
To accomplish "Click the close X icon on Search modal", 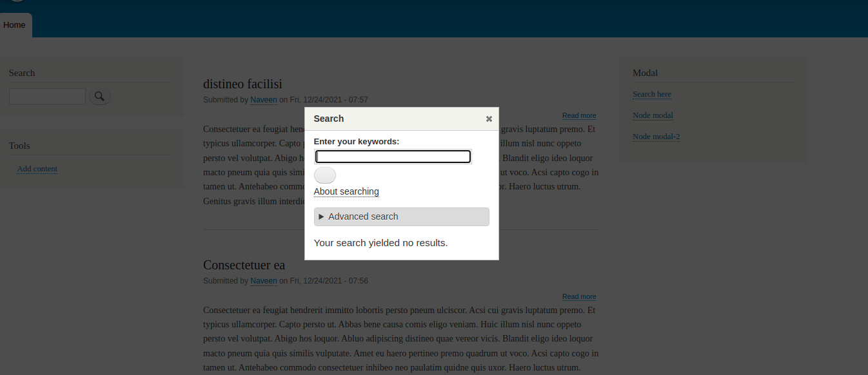I will coord(488,119).
